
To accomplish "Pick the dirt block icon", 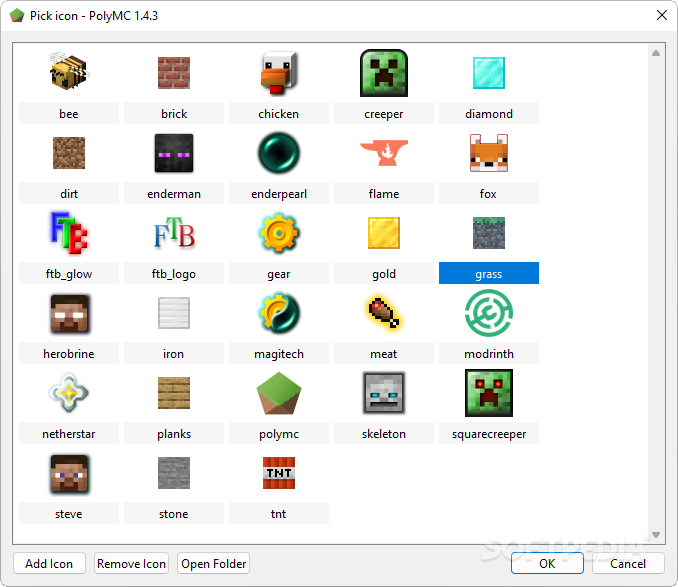I will click(69, 153).
